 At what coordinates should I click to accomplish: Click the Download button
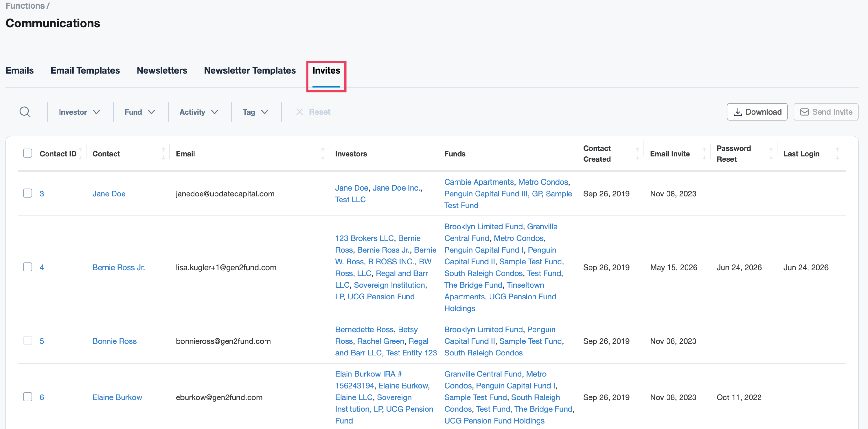click(757, 112)
